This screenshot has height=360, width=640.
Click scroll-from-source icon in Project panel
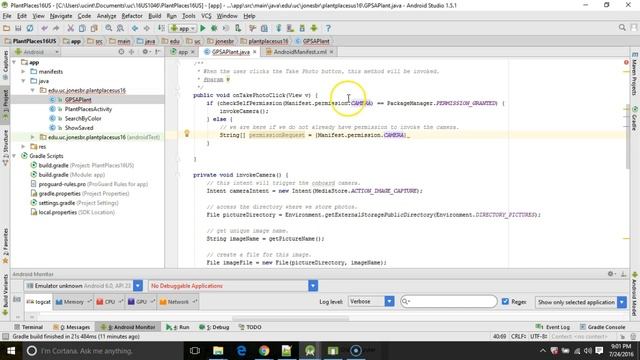121,52
